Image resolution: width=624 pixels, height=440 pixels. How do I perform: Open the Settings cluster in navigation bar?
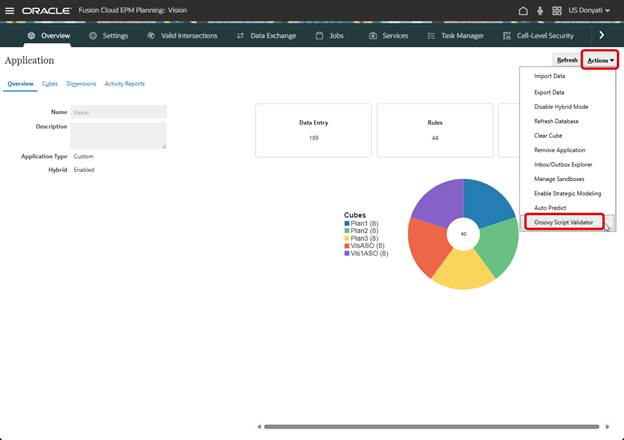[108, 35]
